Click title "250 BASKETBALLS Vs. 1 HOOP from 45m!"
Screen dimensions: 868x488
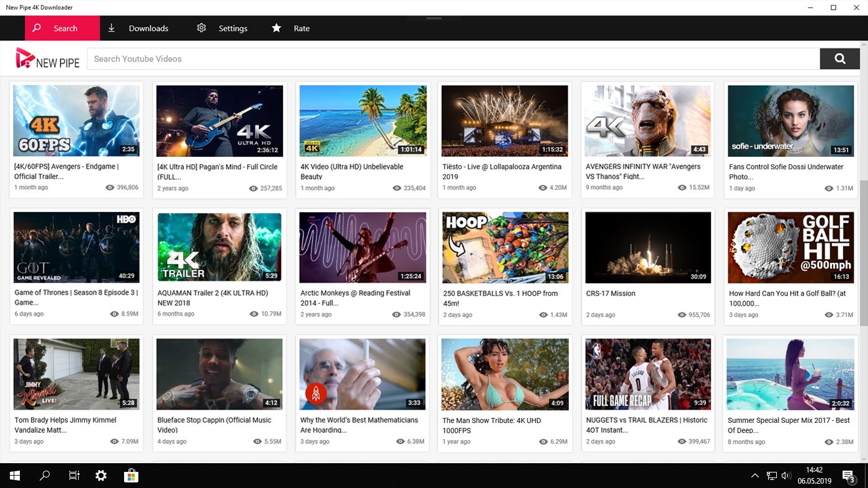tap(501, 298)
